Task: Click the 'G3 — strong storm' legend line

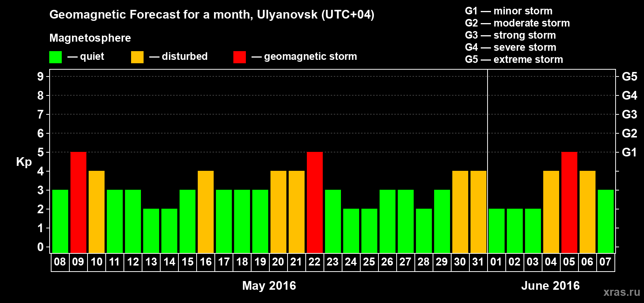Action: click(x=510, y=35)
